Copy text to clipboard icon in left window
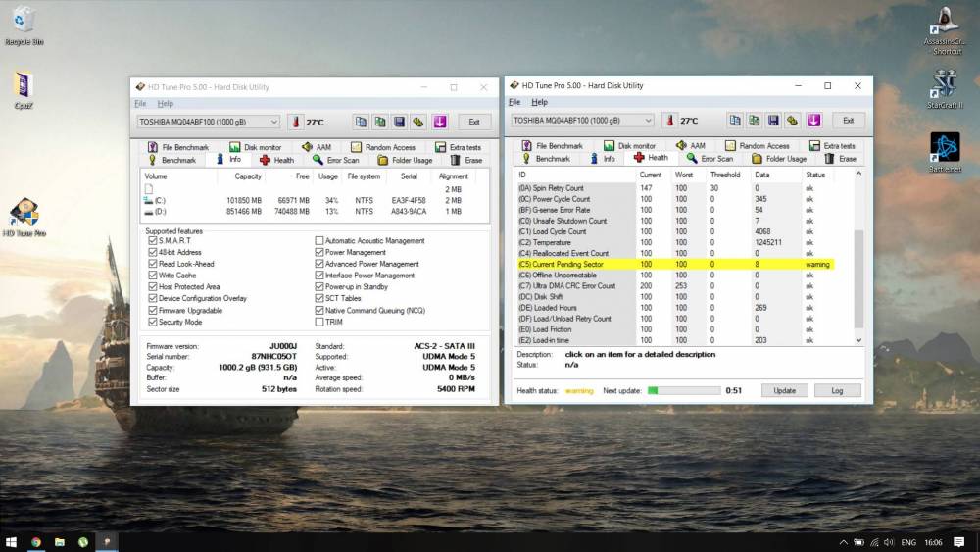This screenshot has width=980, height=552. coord(361,122)
